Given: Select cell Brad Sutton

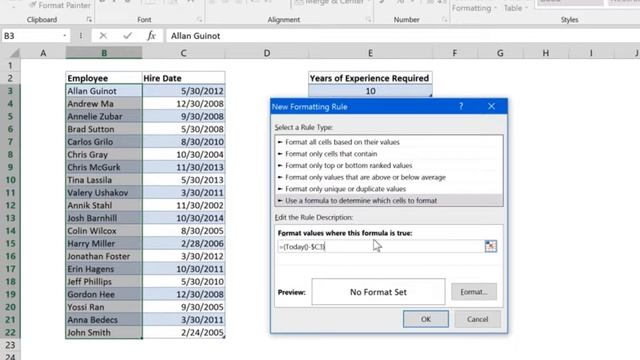Looking at the screenshot, I should pos(104,129).
